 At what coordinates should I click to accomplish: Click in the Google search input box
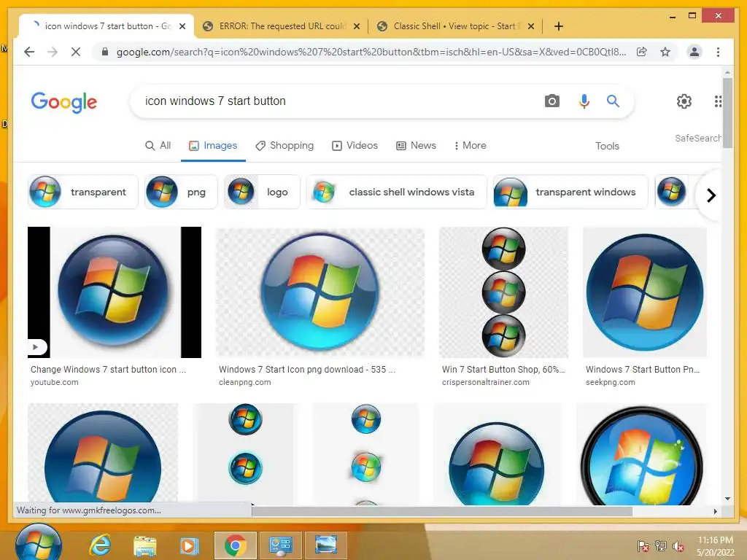333,101
